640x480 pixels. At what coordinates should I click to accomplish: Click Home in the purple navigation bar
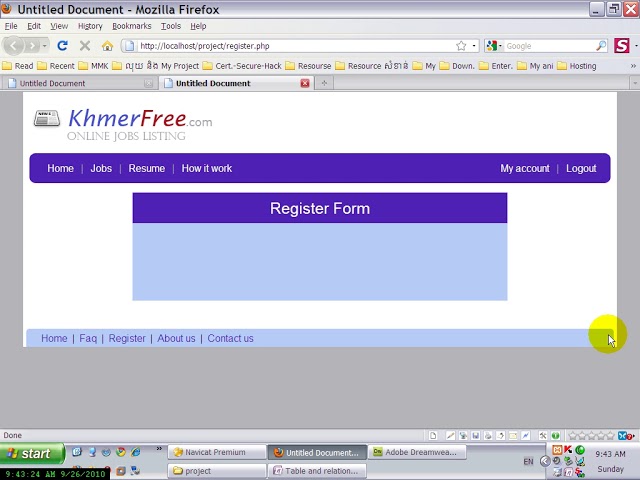[x=60, y=169]
